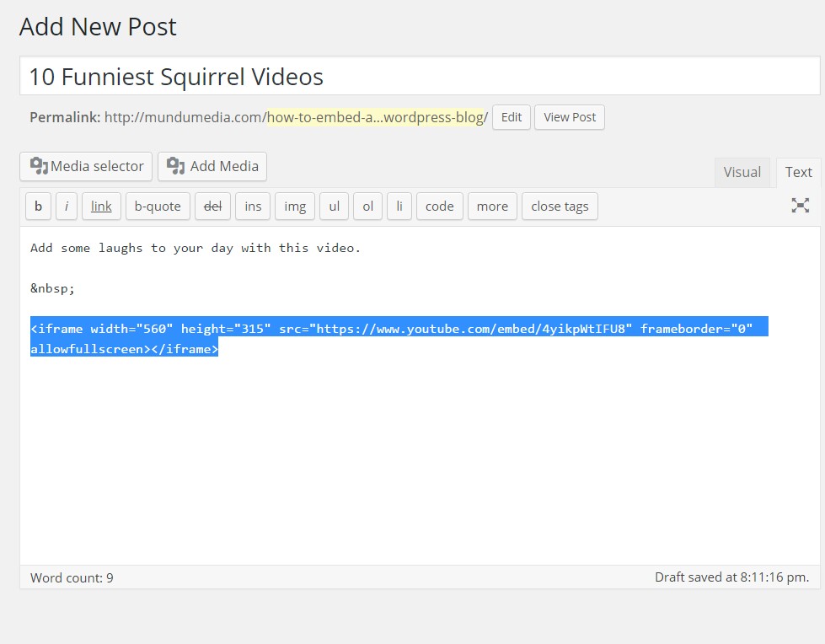This screenshot has height=644, width=825.
Task: Insert a more tag
Action: (x=492, y=207)
